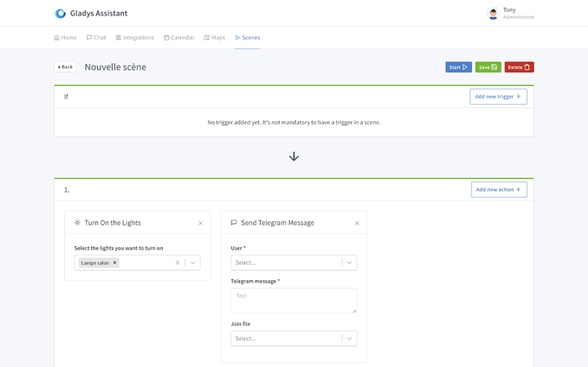The height and width of the screenshot is (367, 588).
Task: Close the Turn On the Lights action card
Action: 200,223
